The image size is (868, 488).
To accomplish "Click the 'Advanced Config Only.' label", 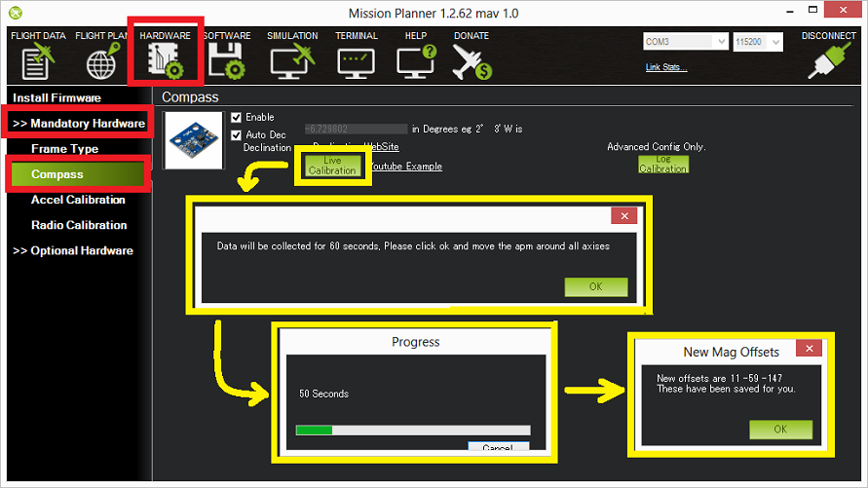I will pyautogui.click(x=656, y=147).
